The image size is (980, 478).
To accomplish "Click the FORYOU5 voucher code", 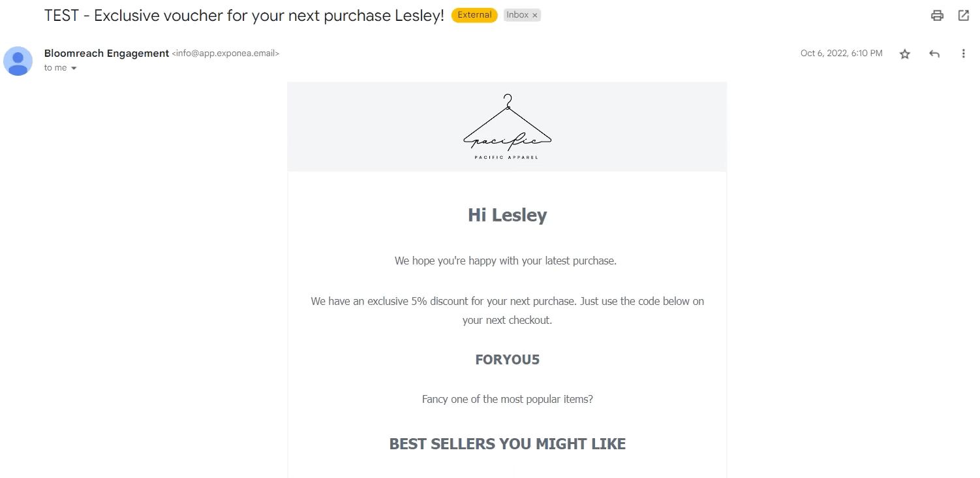I will pos(507,360).
